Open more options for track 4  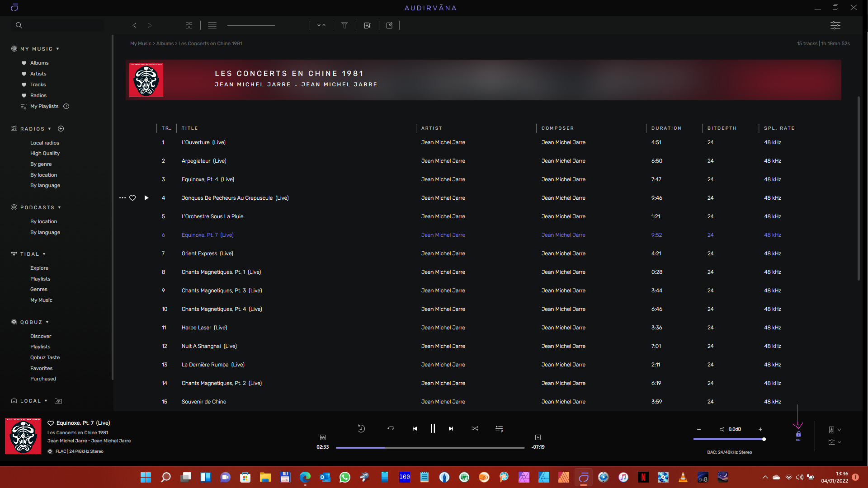(x=123, y=198)
